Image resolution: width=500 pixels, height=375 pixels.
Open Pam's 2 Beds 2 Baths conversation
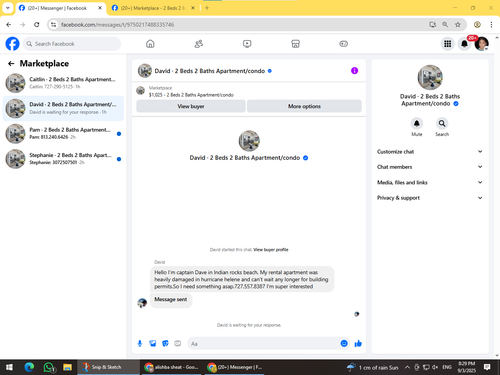click(63, 134)
